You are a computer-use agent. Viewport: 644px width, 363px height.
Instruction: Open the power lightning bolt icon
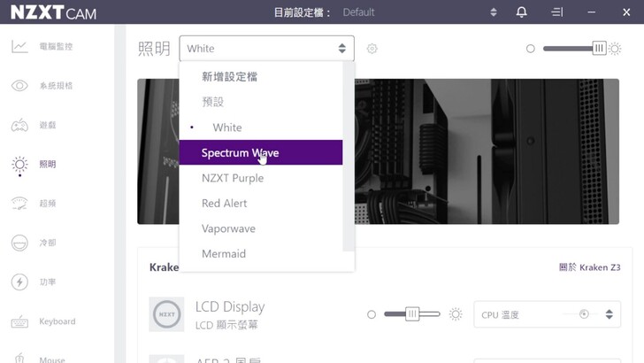(x=19, y=282)
